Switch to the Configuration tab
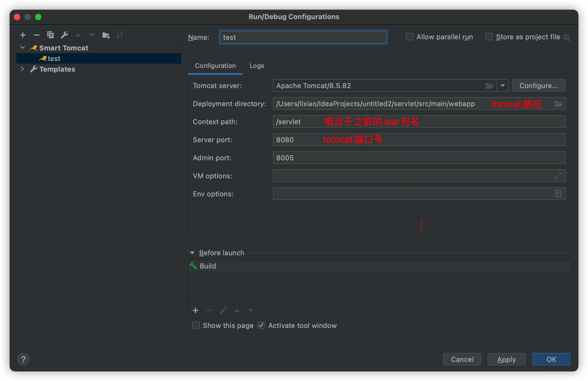This screenshot has height=381, width=588. 215,65
